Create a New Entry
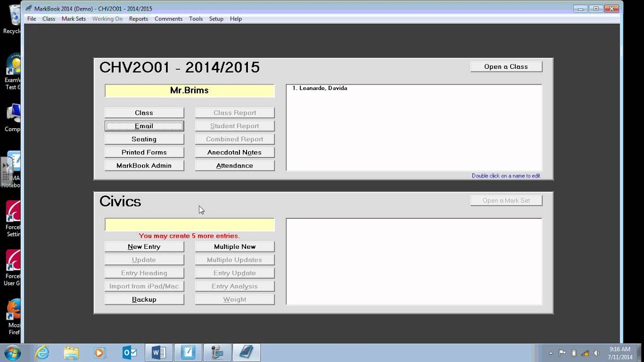 coord(144,246)
